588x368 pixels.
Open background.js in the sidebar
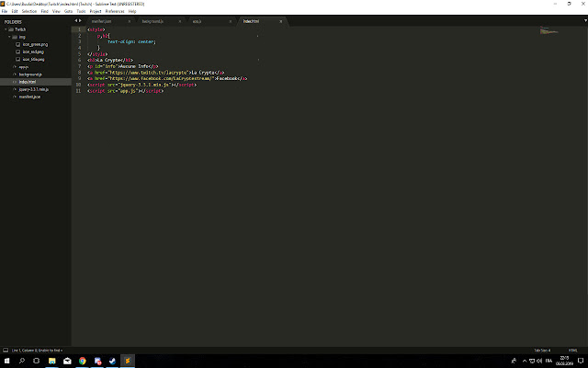31,74
